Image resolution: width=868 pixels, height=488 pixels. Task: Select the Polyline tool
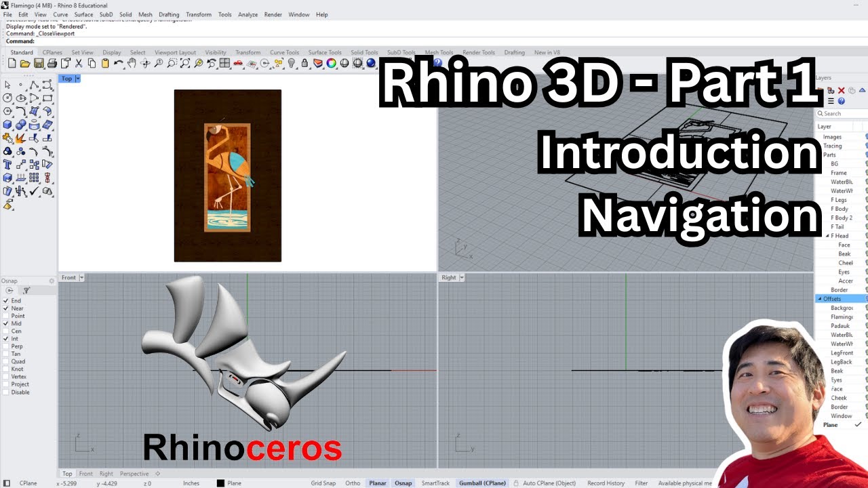coord(34,85)
